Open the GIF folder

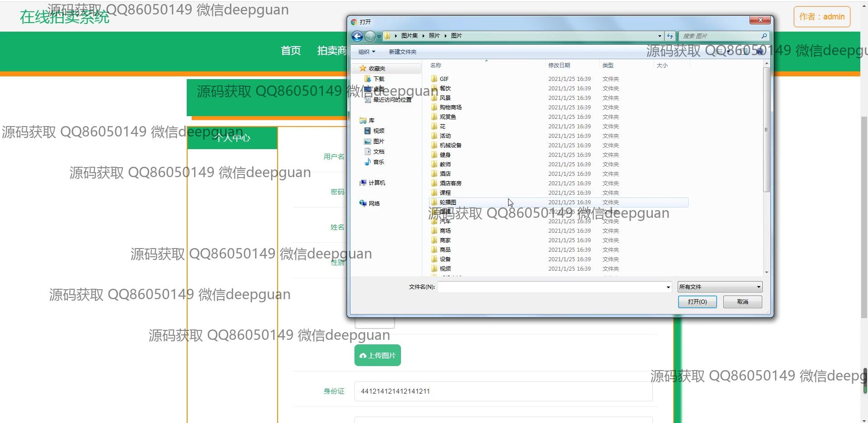[444, 79]
